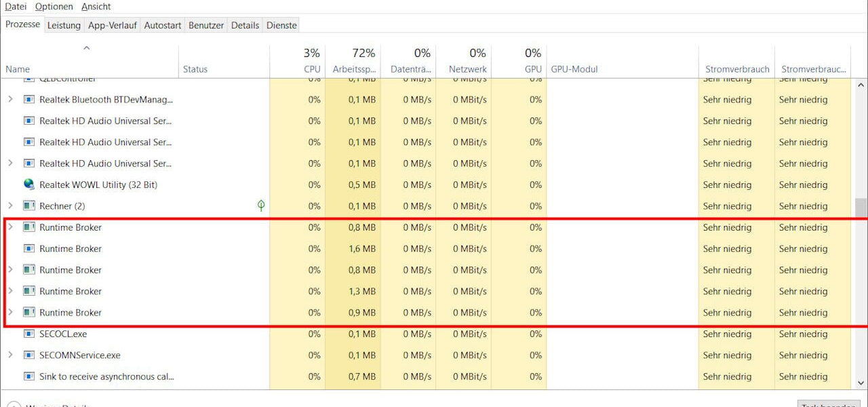Click the 0 MB/s disk value in Rechner row
The image size is (868, 407).
tap(417, 206)
